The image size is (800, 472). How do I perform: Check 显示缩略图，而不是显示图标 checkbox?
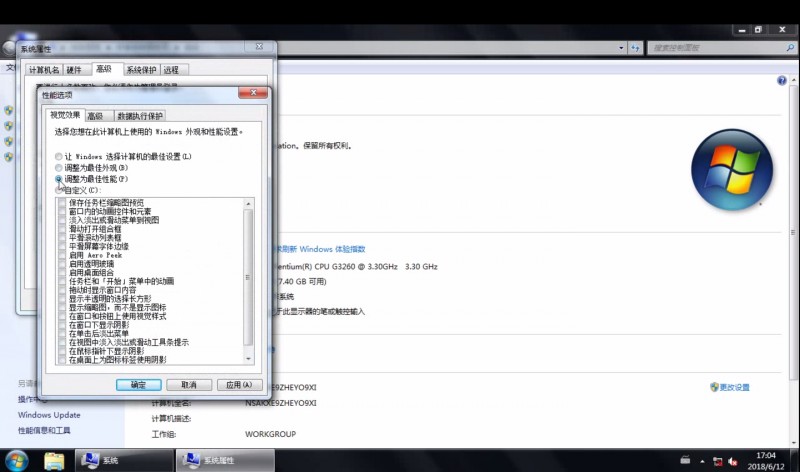[x=62, y=308]
